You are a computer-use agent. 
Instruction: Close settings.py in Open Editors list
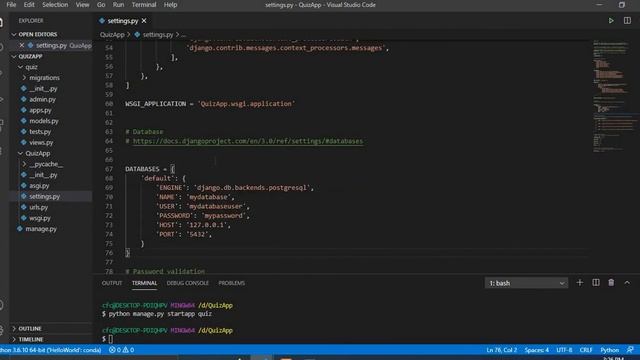tap(22, 45)
